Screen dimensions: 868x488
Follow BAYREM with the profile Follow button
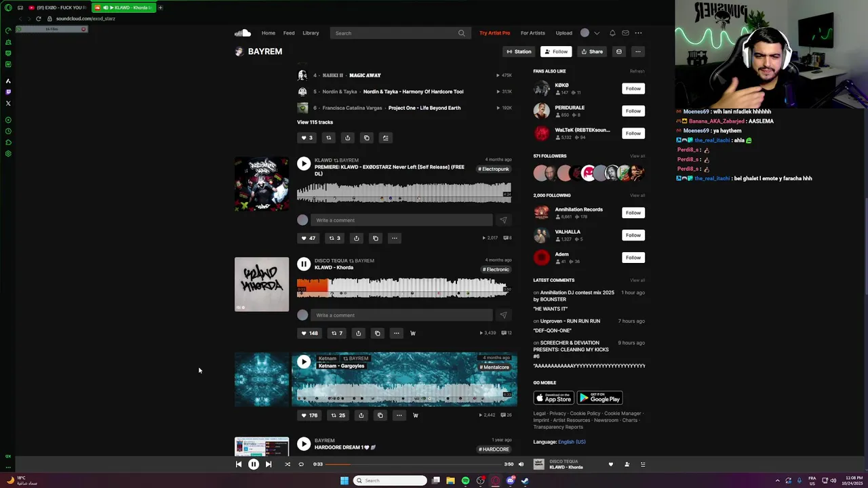tap(556, 52)
